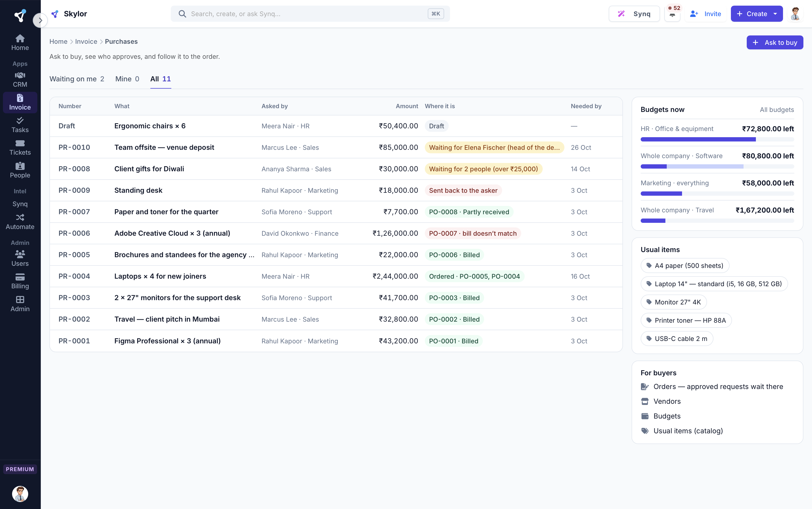Click the Whole company Software budget bar

tap(717, 167)
